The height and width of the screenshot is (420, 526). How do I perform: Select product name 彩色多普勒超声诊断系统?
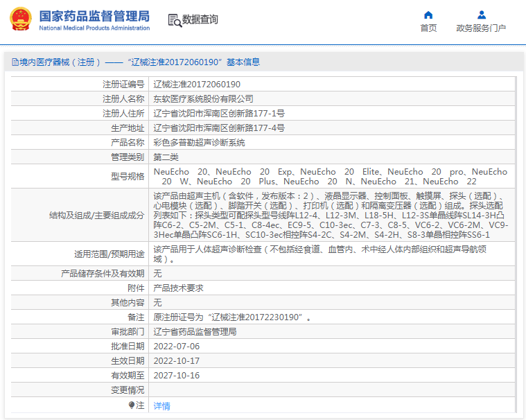coord(200,143)
